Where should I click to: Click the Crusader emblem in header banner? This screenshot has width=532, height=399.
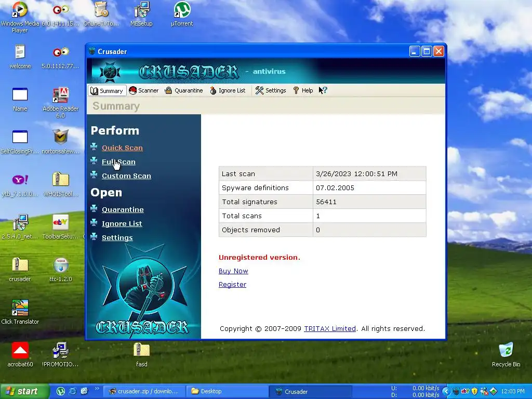[110, 72]
